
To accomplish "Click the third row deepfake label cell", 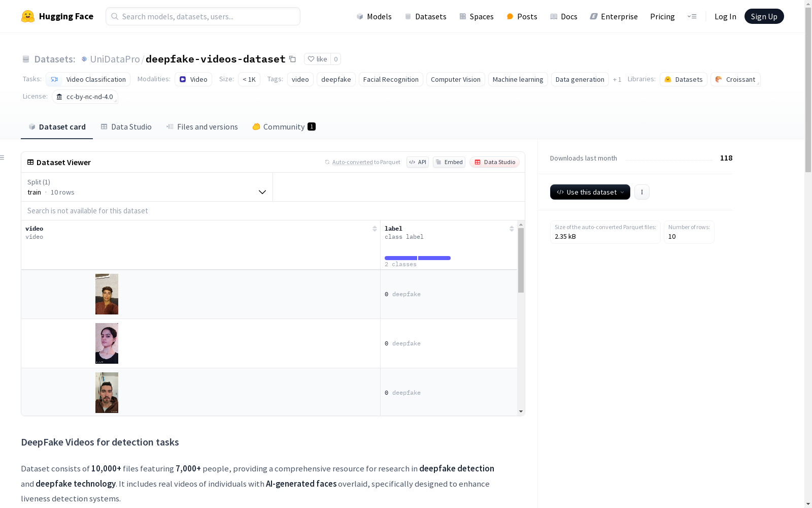I will click(x=449, y=392).
